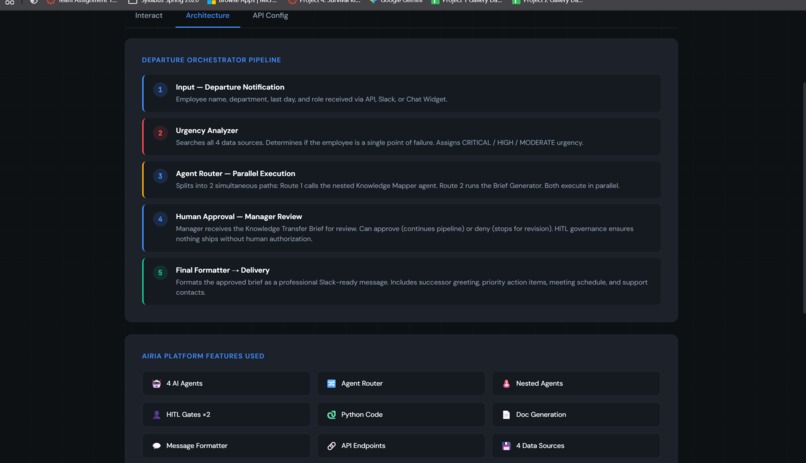The height and width of the screenshot is (463, 806).
Task: Click the 'Airia Platform Features Used' heading
Action: click(x=203, y=356)
